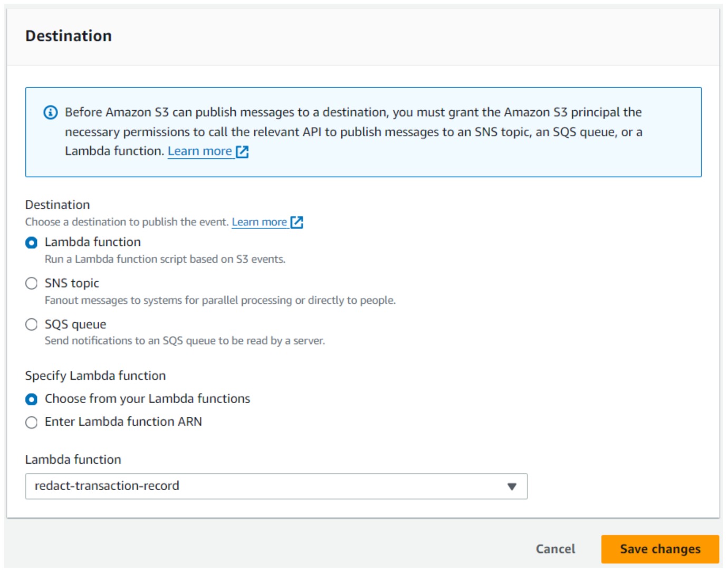Click the Send notifications to SQS description
728x573 pixels.
[x=185, y=341]
